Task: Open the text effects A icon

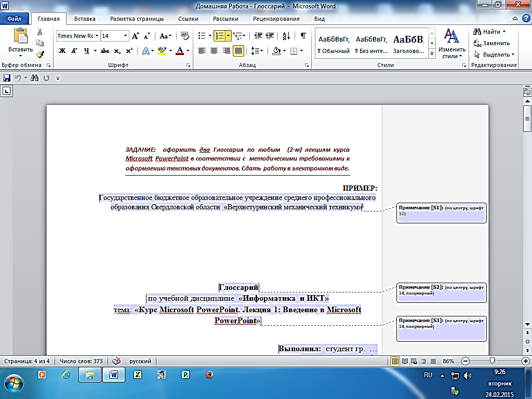Action: click(x=145, y=51)
